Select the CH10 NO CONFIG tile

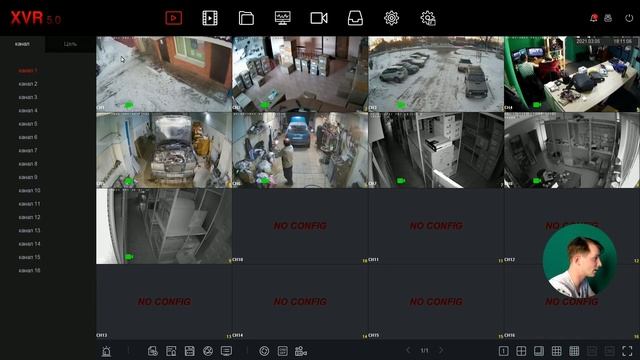click(300, 226)
